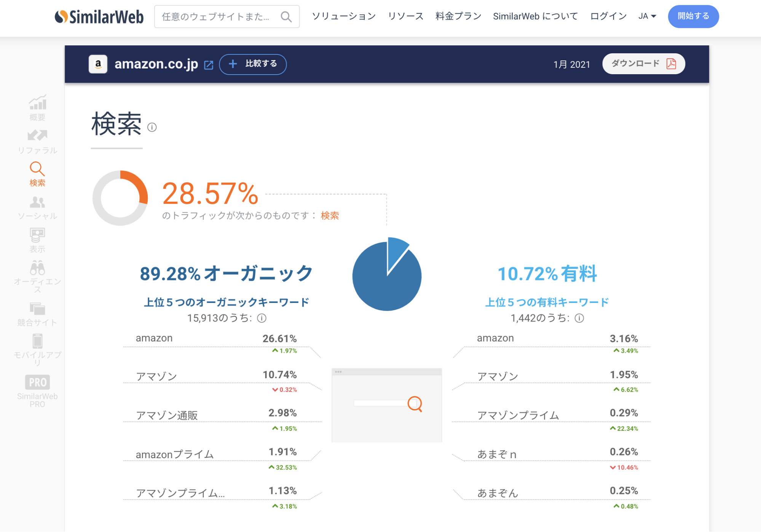Open the 料金プラン menu item
Viewport: 761px width, 532px height.
pyautogui.click(x=458, y=16)
